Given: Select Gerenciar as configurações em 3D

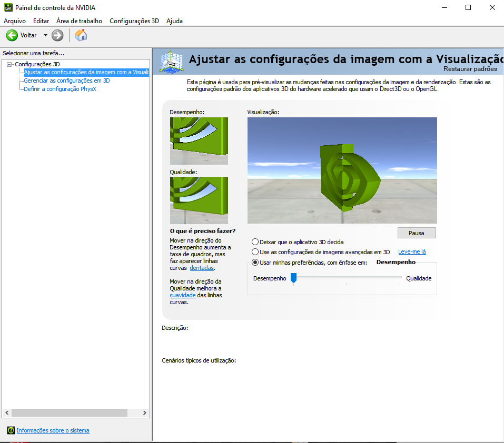Looking at the screenshot, I should pyautogui.click(x=67, y=80).
